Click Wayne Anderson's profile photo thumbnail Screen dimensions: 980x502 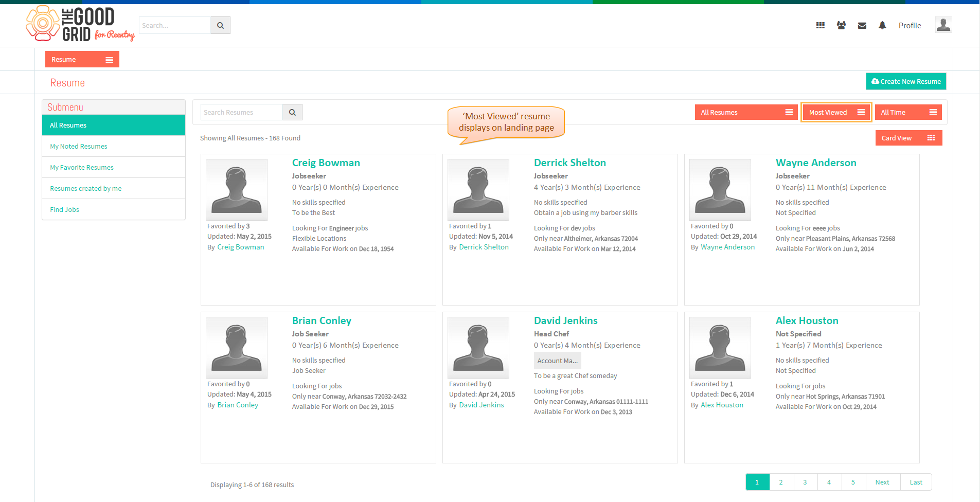pos(720,189)
